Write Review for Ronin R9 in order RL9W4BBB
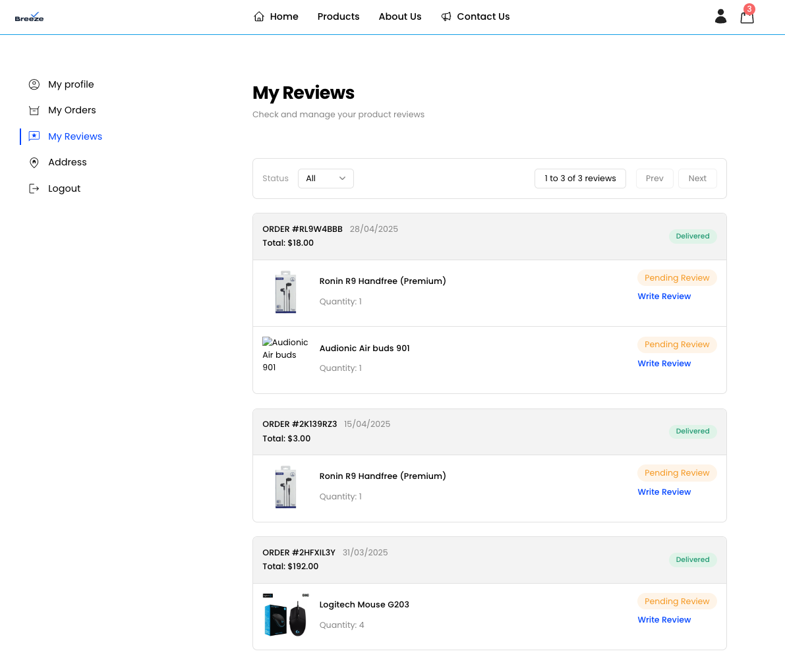785x672 pixels. pos(664,296)
